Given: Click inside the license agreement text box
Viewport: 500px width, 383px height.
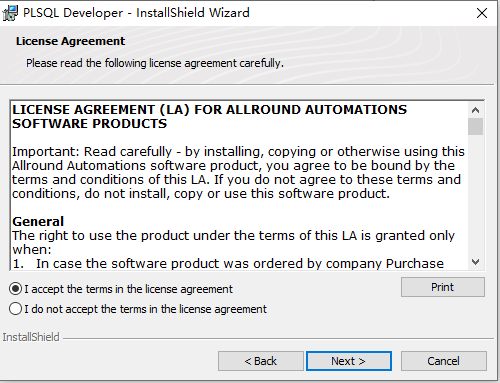Looking at the screenshot, I should (239, 185).
